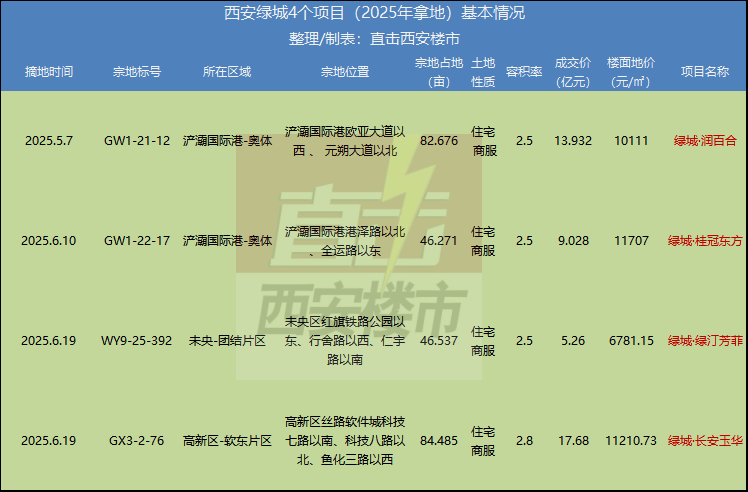Click plot ratio 2.5 in the WY9-25-392 row
748x492 pixels.
coord(524,341)
